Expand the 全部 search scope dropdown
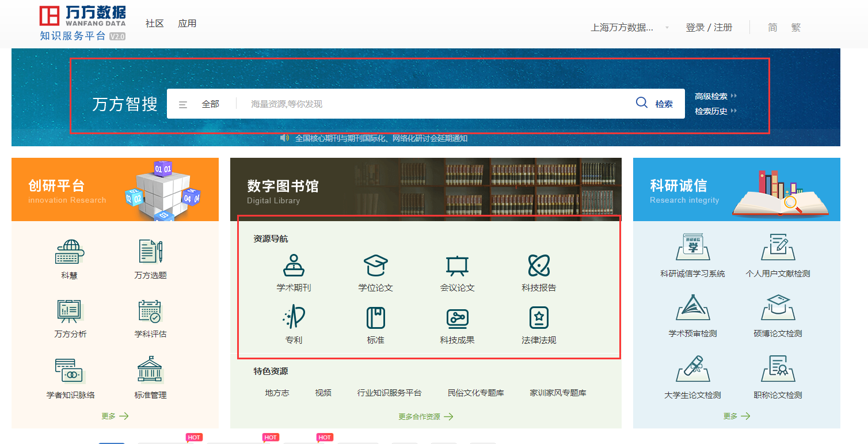This screenshot has height=444, width=868. coord(212,104)
